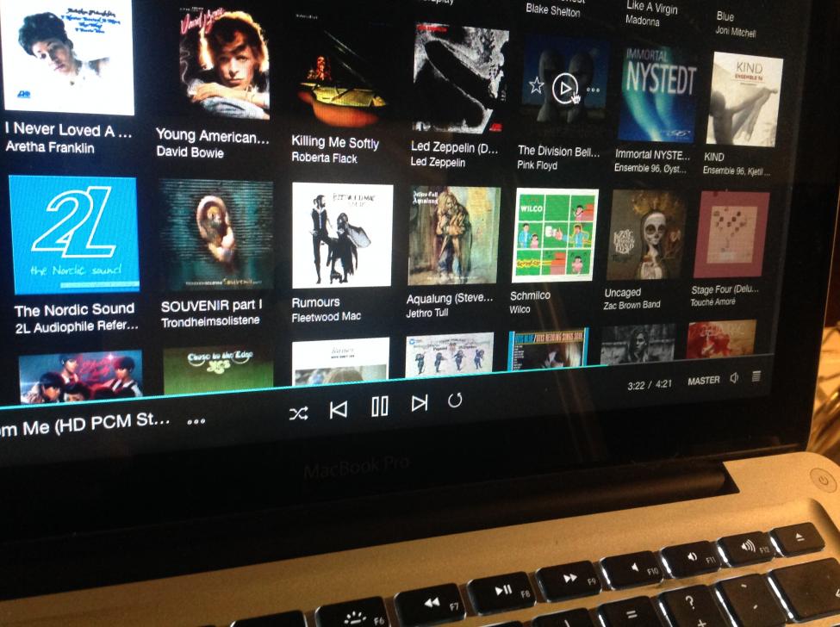Click the 'Led Zeppelin (D...' album title

click(x=454, y=147)
